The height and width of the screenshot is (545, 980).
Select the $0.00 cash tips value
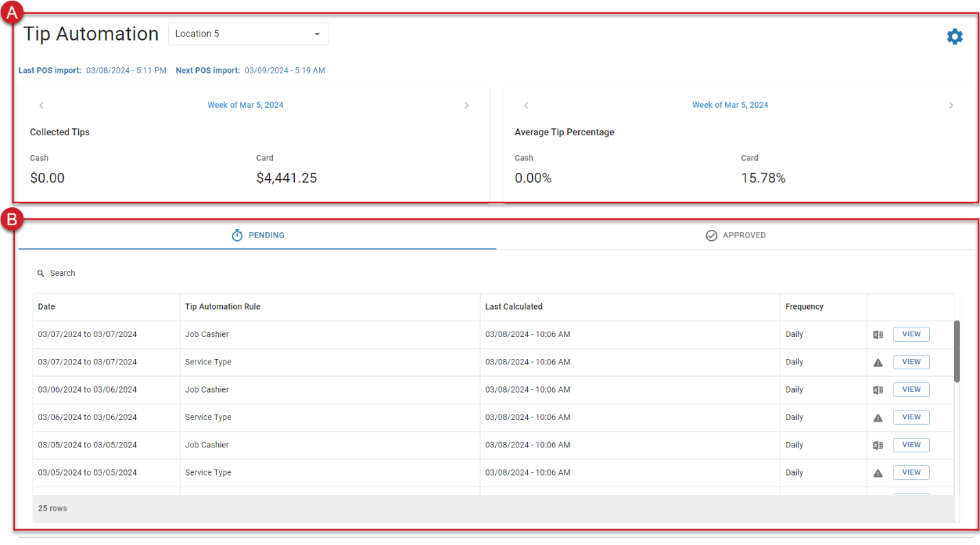point(47,178)
